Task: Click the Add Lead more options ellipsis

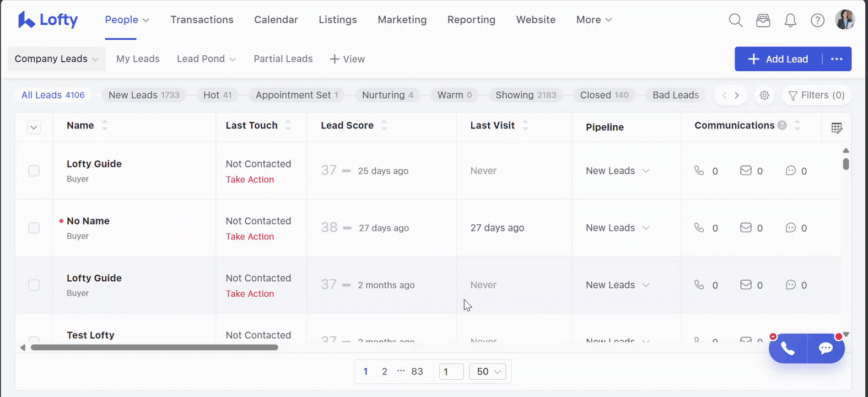Action: [x=837, y=59]
